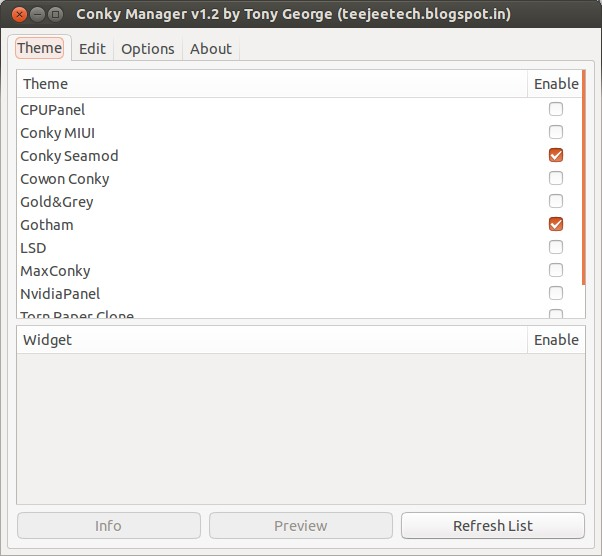Enable the Conky MIUI theme checkbox

tap(556, 132)
